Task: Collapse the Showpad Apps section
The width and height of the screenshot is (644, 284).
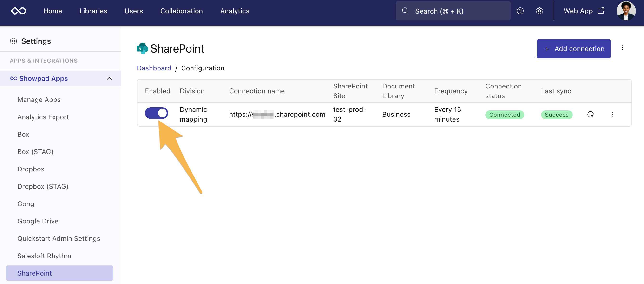Action: [x=109, y=78]
